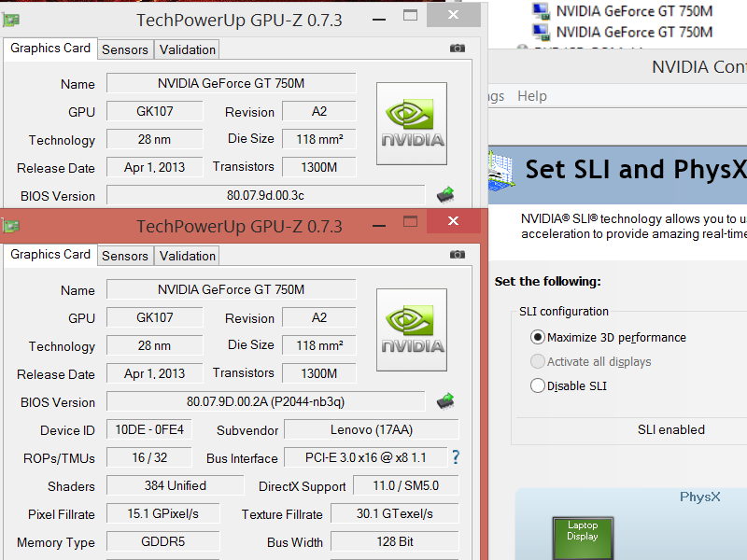The height and width of the screenshot is (560, 747).
Task: Click the "Set the following:" label
Action: [548, 282]
